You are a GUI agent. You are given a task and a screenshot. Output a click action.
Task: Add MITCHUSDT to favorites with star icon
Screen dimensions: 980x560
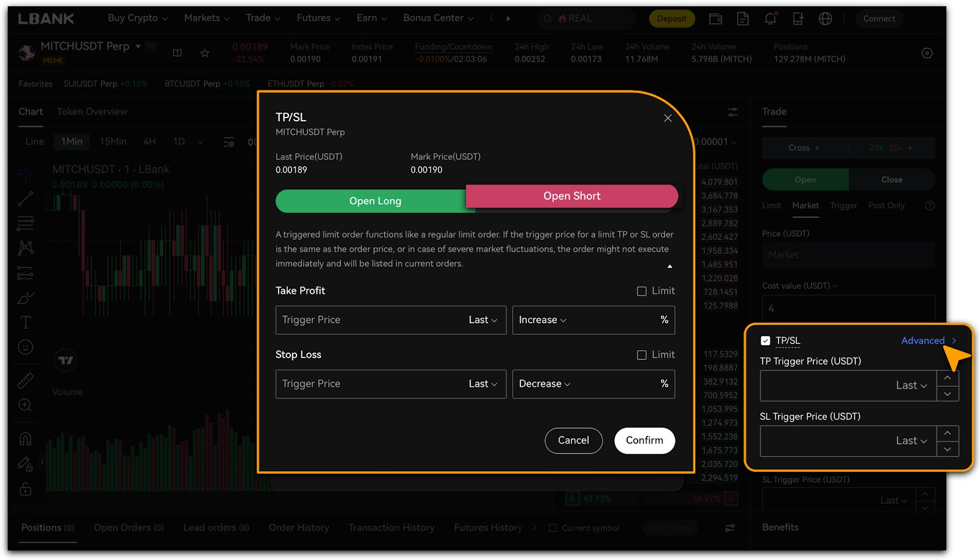point(205,53)
